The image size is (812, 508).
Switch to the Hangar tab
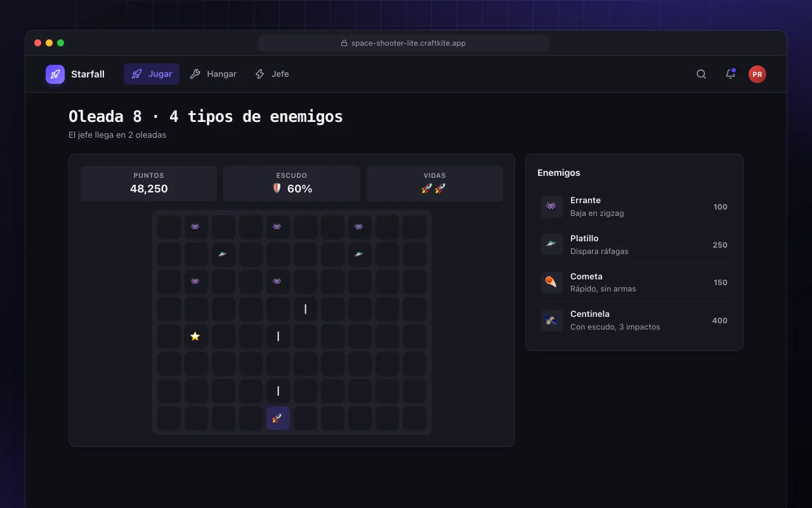click(x=213, y=74)
